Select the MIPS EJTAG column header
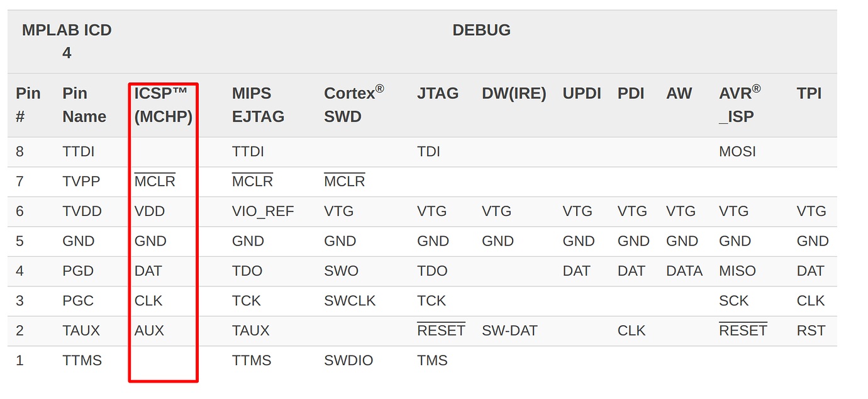Image resolution: width=868 pixels, height=399 pixels. pyautogui.click(x=258, y=105)
